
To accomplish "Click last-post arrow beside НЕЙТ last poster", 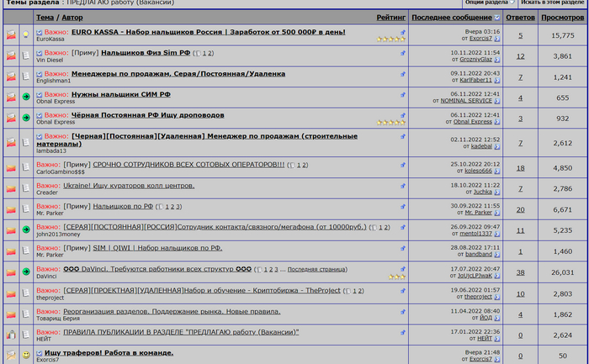I will tap(497, 339).
